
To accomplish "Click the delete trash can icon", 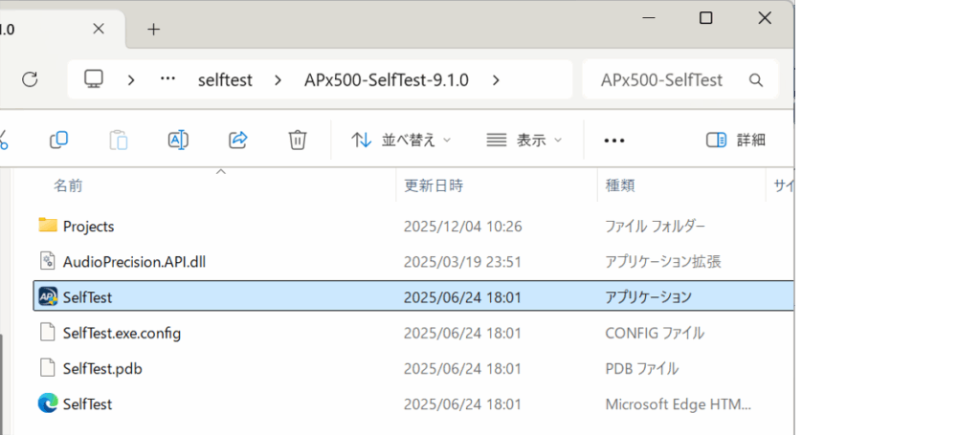I will tap(297, 140).
